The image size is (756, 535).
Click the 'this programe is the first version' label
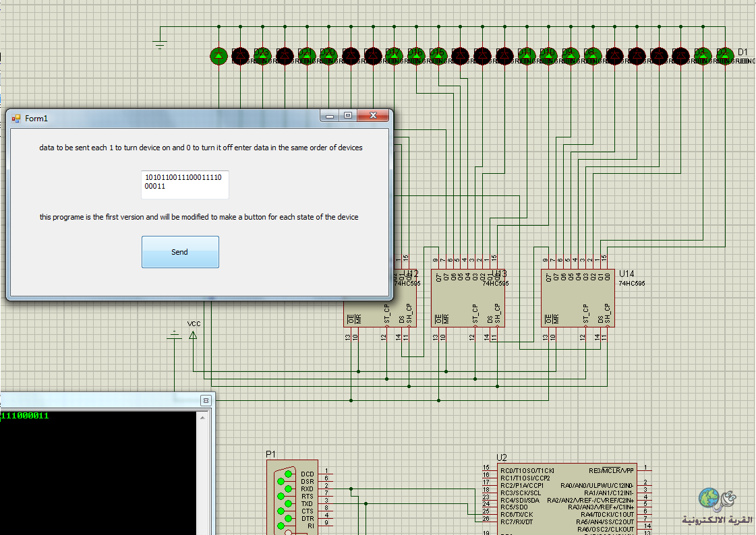click(x=199, y=217)
